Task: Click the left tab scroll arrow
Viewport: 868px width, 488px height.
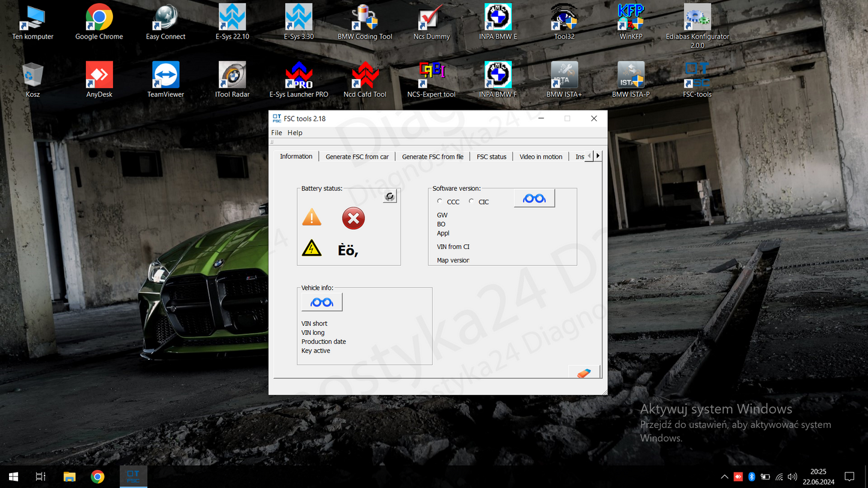Action: click(589, 155)
